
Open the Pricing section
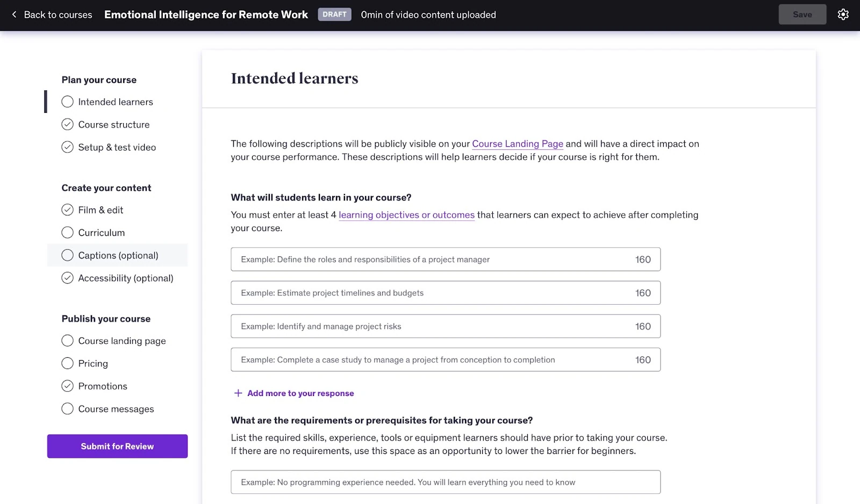click(93, 363)
